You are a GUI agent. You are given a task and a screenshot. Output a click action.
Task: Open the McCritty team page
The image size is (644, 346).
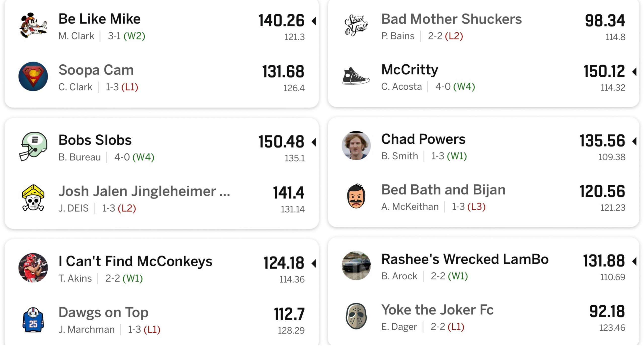[410, 70]
